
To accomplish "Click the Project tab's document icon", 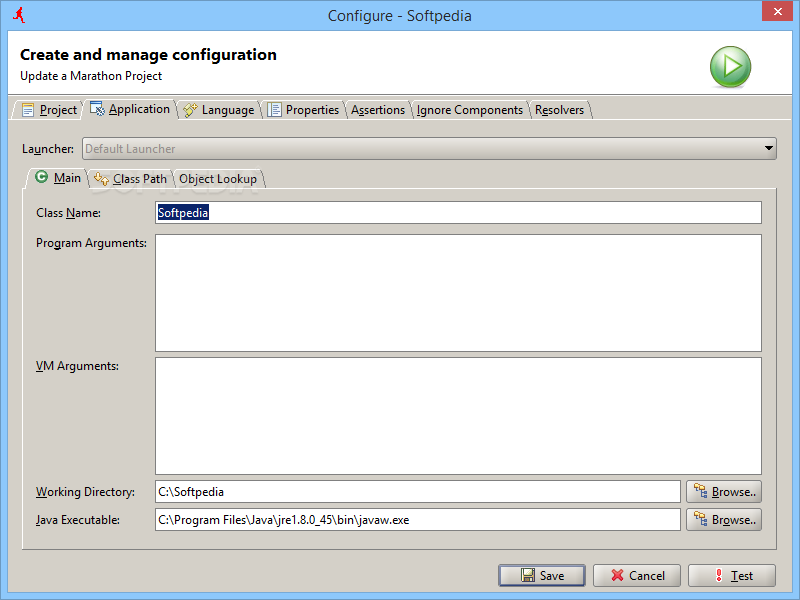I will (x=28, y=110).
